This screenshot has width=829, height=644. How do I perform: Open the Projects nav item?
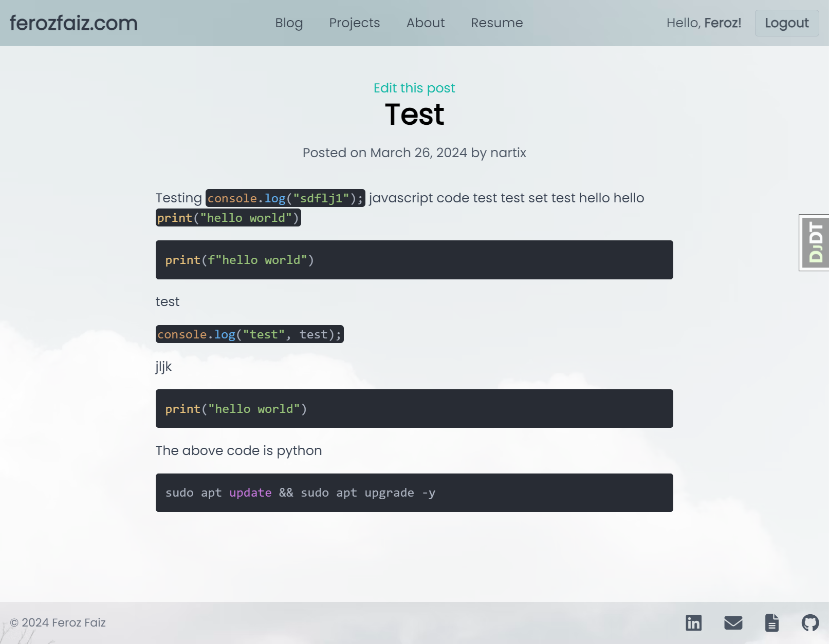coord(355,23)
